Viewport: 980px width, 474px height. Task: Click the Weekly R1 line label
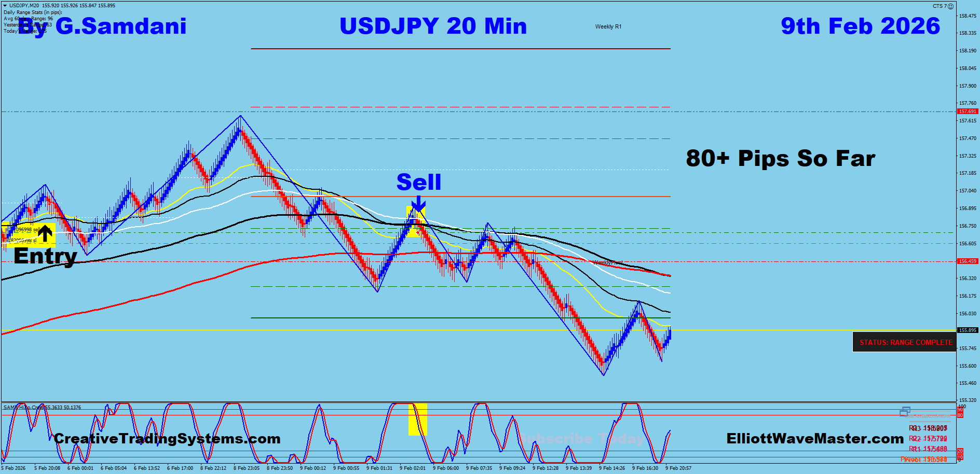click(x=608, y=26)
